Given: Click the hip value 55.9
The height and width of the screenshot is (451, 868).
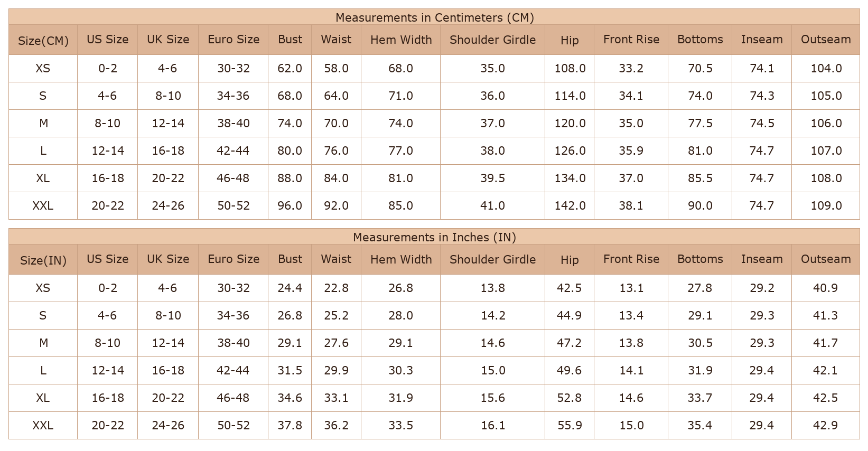Looking at the screenshot, I should click(x=570, y=425).
